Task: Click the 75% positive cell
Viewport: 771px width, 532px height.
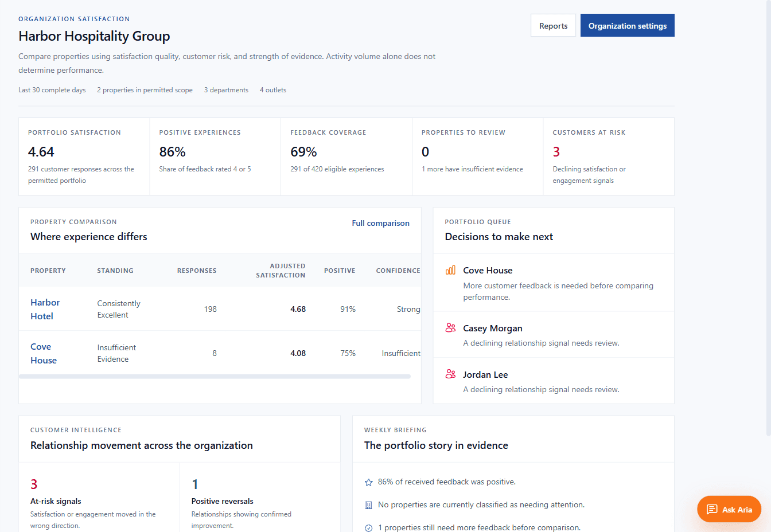Action: [348, 353]
